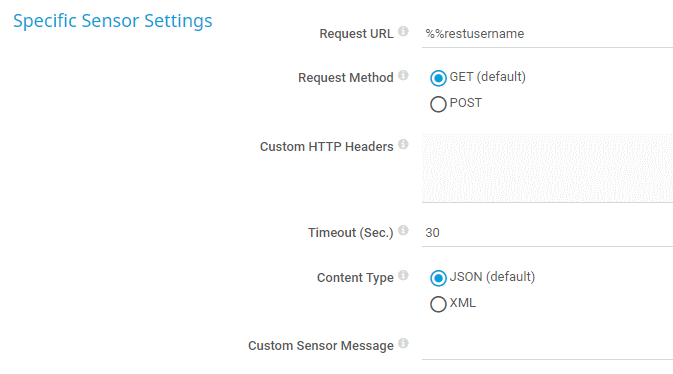Click the Custom Sensor Message input field
Image resolution: width=673 pixels, height=374 pixels.
coord(547,346)
